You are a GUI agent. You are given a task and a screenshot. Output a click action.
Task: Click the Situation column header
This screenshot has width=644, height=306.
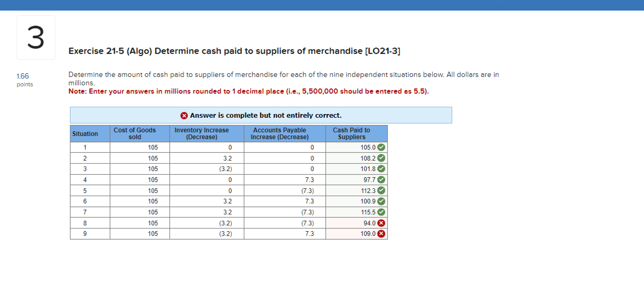tap(90, 134)
